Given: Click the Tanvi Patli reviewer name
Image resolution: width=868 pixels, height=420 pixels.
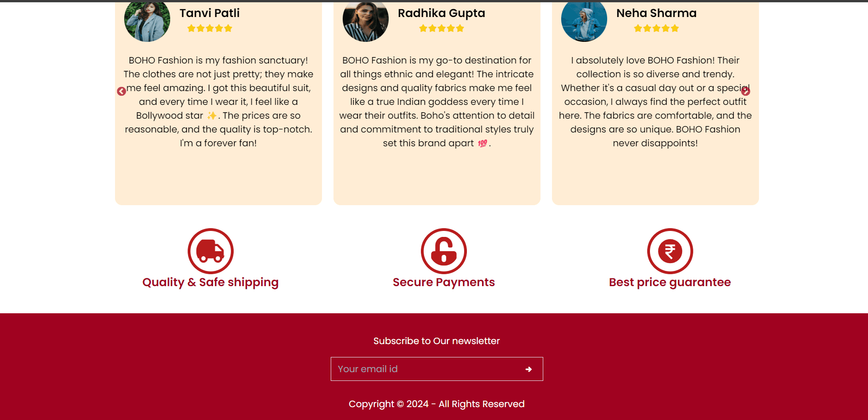Looking at the screenshot, I should click(x=210, y=13).
